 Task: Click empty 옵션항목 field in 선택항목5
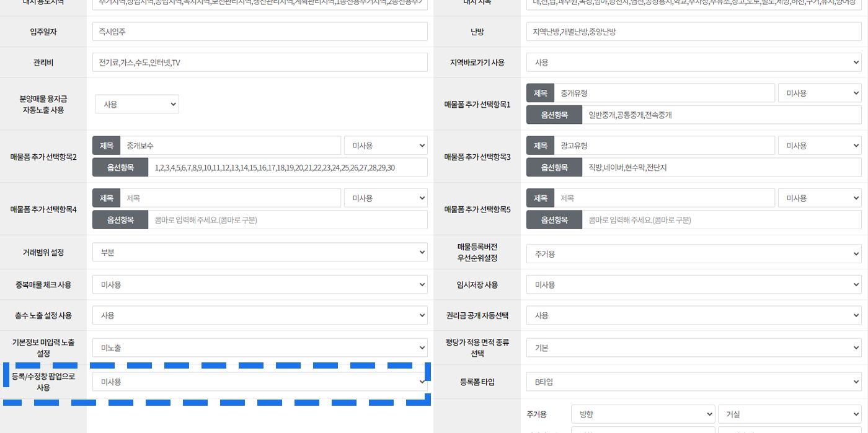[721, 220]
